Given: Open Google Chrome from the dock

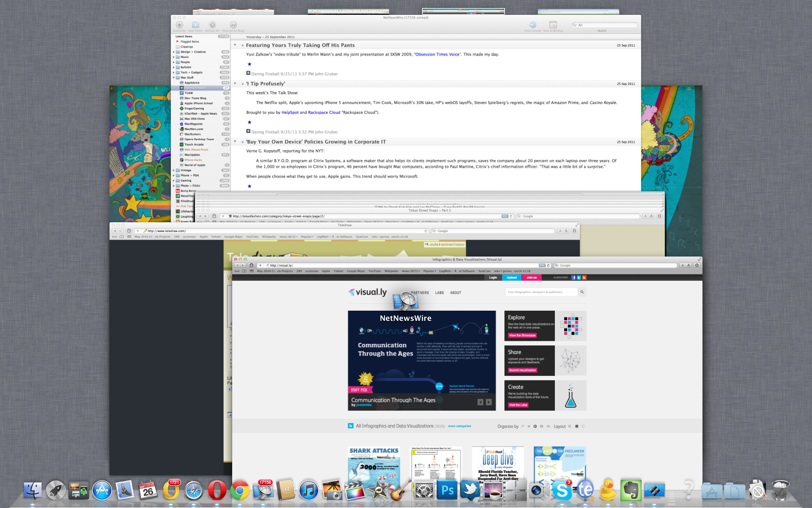Looking at the screenshot, I should (240, 491).
